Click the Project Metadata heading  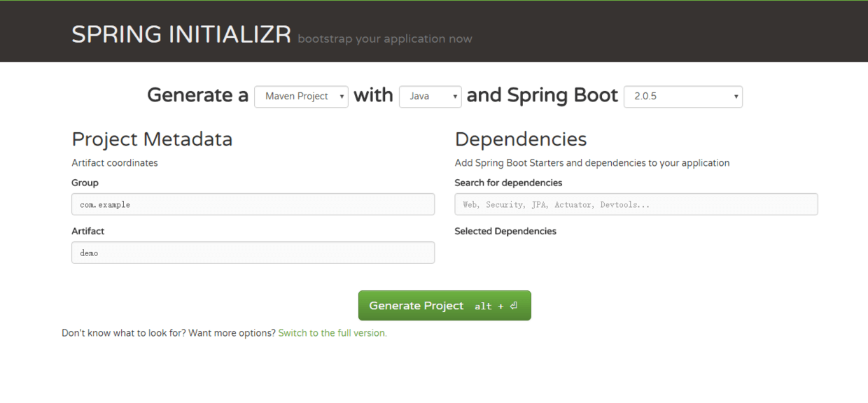[x=152, y=139]
